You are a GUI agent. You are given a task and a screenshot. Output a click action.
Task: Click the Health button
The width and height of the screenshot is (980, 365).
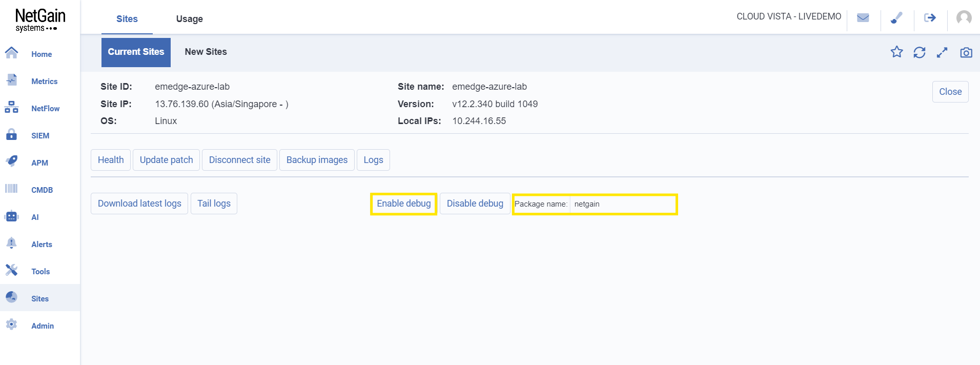click(x=111, y=160)
